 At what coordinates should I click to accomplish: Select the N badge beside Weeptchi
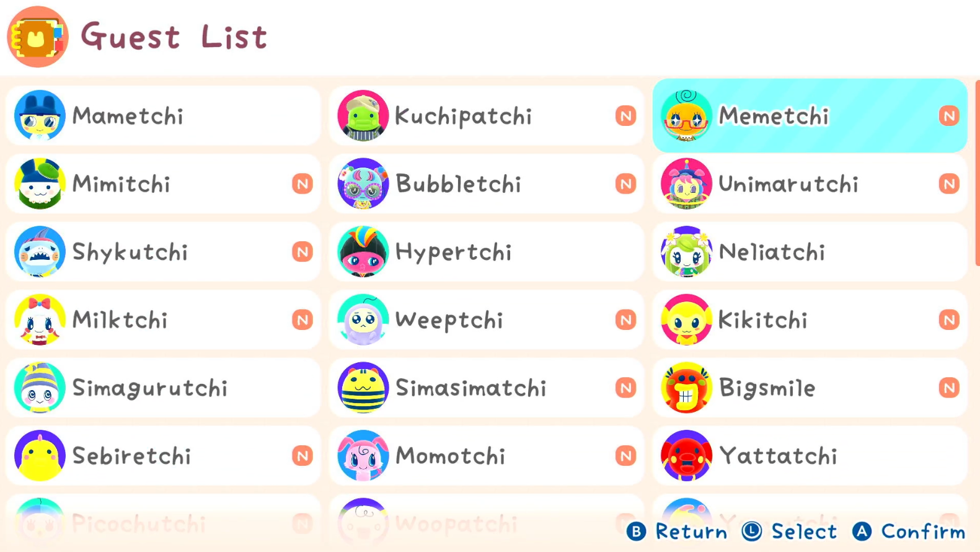[626, 320]
